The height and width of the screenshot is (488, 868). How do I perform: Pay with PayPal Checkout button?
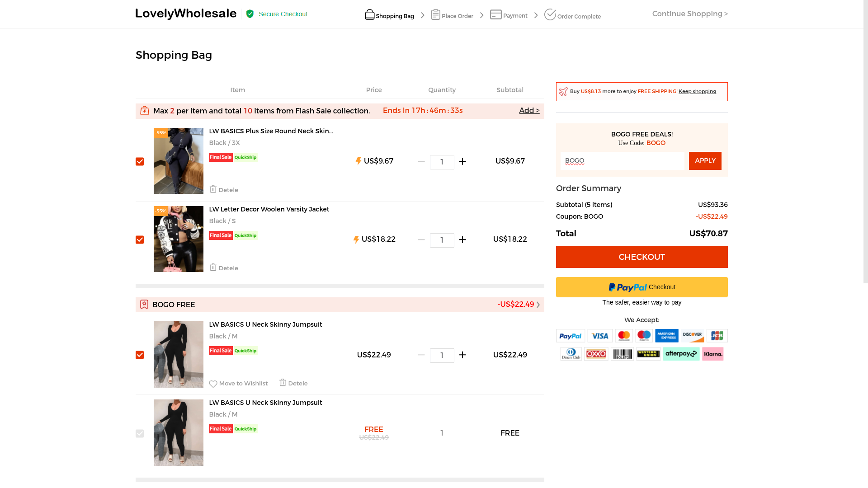[642, 287]
